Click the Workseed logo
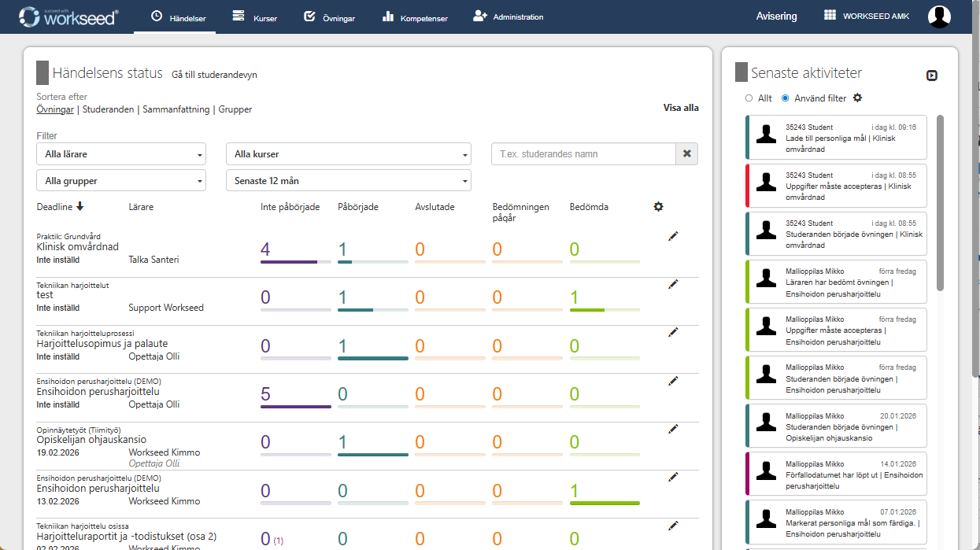Image resolution: width=980 pixels, height=550 pixels. (68, 17)
